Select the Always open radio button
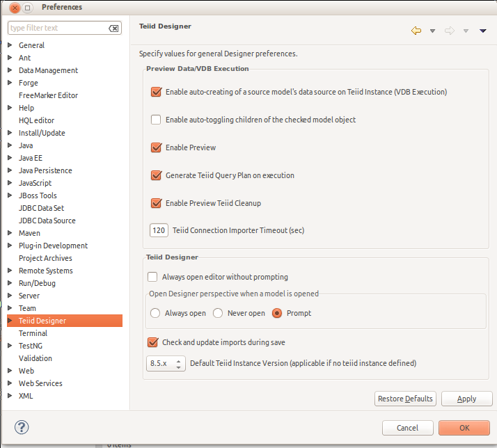497x448 pixels. [155, 313]
